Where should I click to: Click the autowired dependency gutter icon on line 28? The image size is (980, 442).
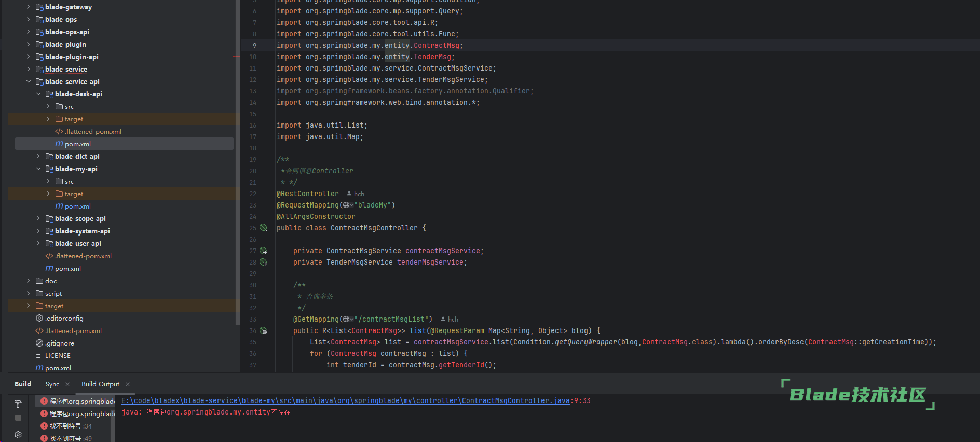click(x=264, y=262)
